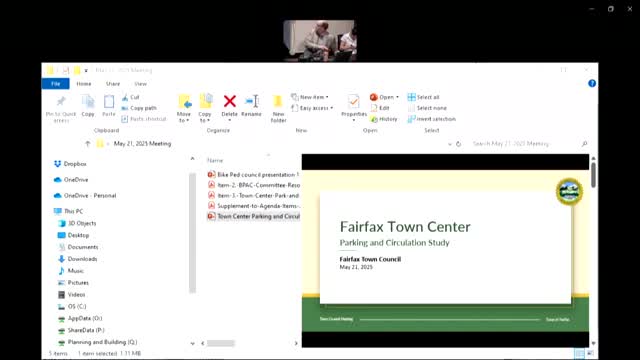Viewport: 640px width, 360px height.
Task: Select Supplement-to-Agenda-Items PDF file
Action: click(x=253, y=206)
